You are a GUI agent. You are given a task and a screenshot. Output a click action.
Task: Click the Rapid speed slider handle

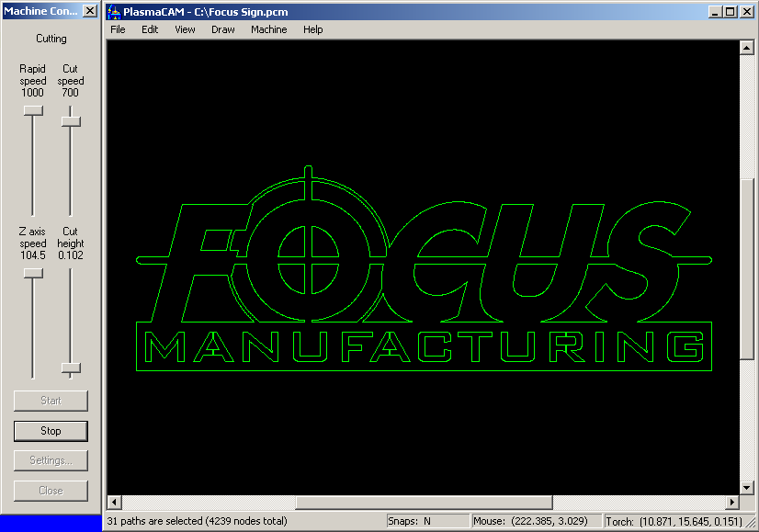point(33,111)
